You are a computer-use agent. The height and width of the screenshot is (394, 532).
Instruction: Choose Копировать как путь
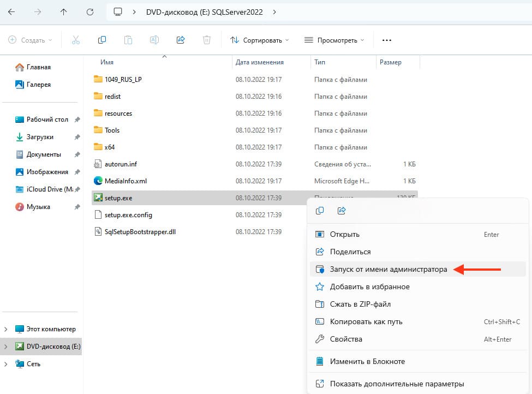[x=418, y=322]
